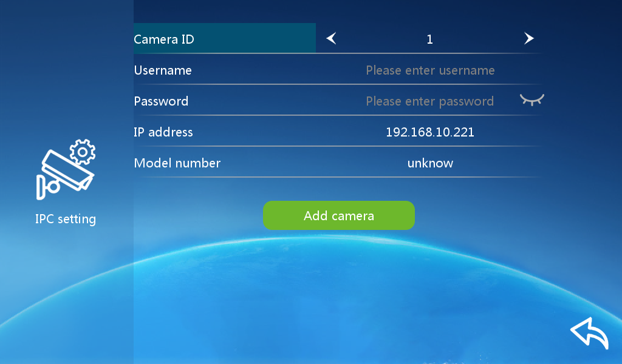Click the IP address label
Image resolution: width=622 pixels, height=364 pixels.
pos(163,132)
